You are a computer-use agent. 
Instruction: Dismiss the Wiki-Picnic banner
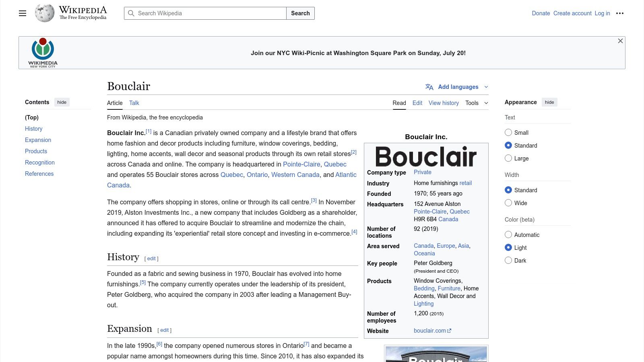(620, 41)
